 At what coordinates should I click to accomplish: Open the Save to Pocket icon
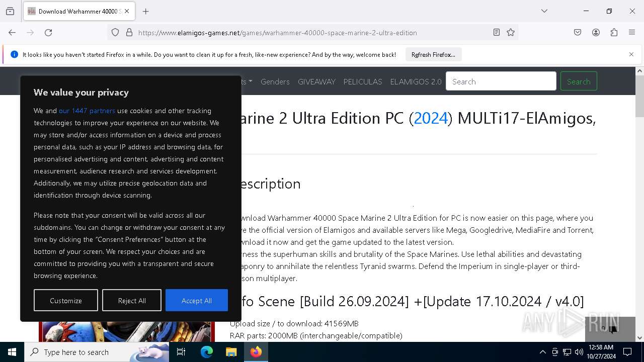(x=578, y=33)
